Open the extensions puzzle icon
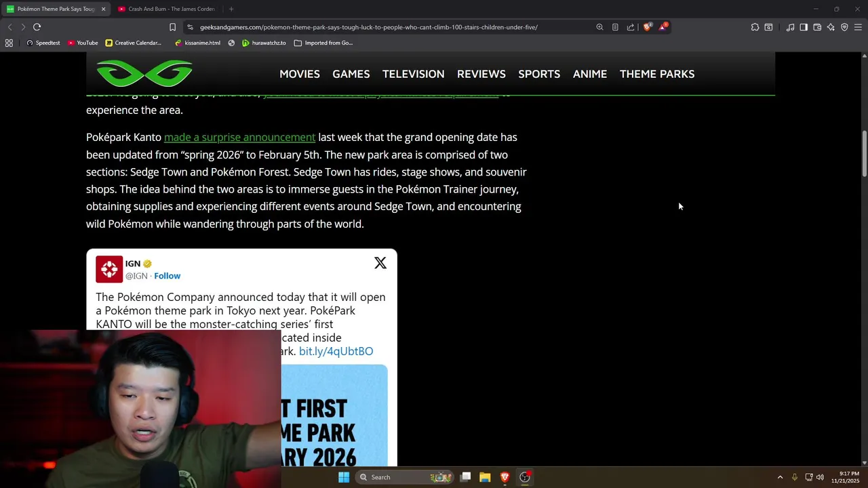Screen dimensions: 868x488 pyautogui.click(x=755, y=27)
